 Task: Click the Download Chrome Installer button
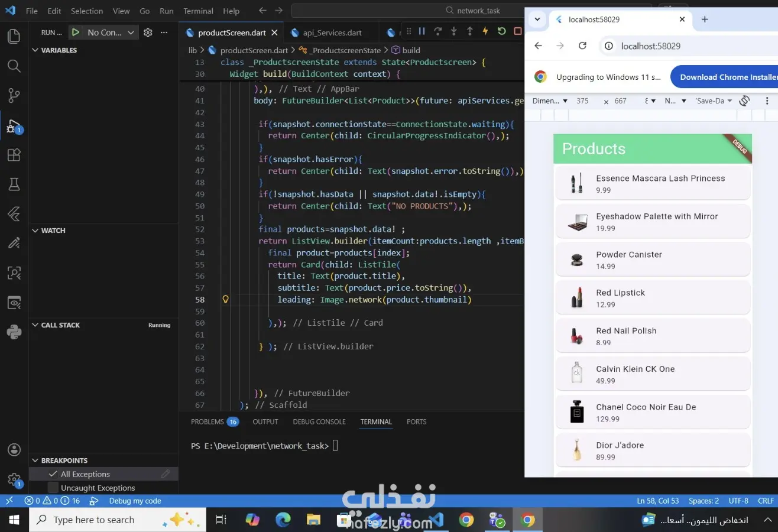726,77
